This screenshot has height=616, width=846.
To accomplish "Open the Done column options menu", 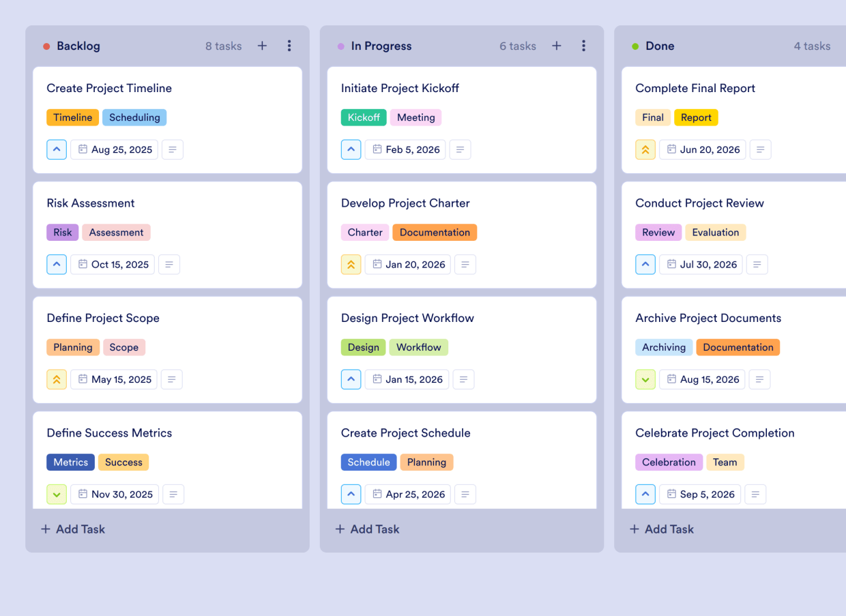I will 843,46.
